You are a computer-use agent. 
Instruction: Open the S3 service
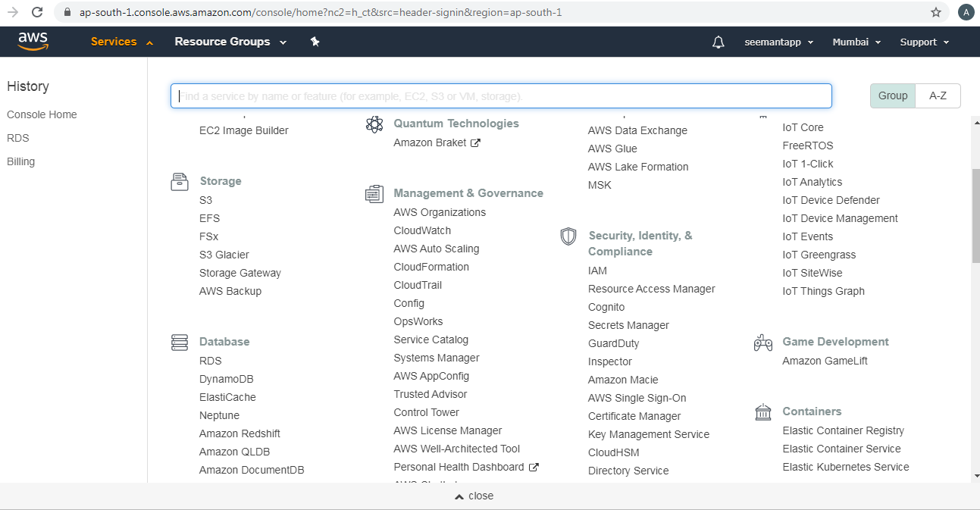[x=206, y=200]
